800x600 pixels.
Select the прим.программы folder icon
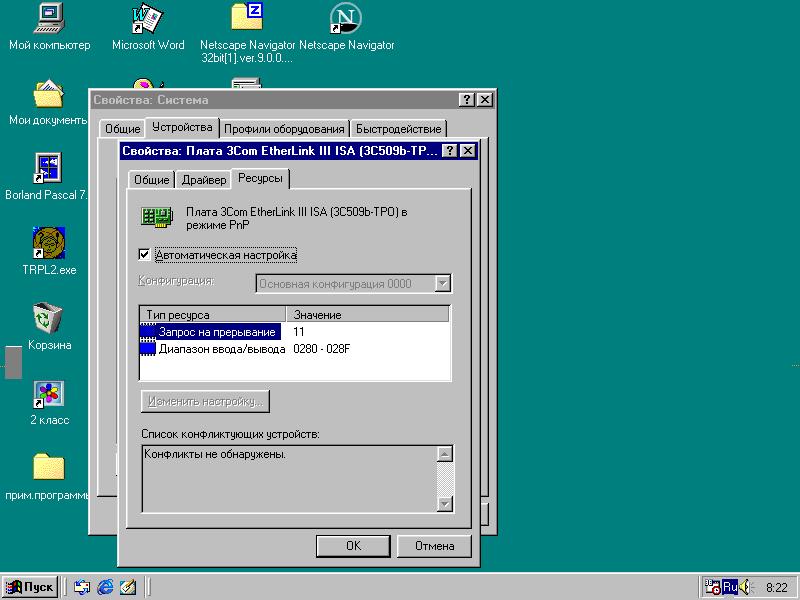(x=49, y=466)
